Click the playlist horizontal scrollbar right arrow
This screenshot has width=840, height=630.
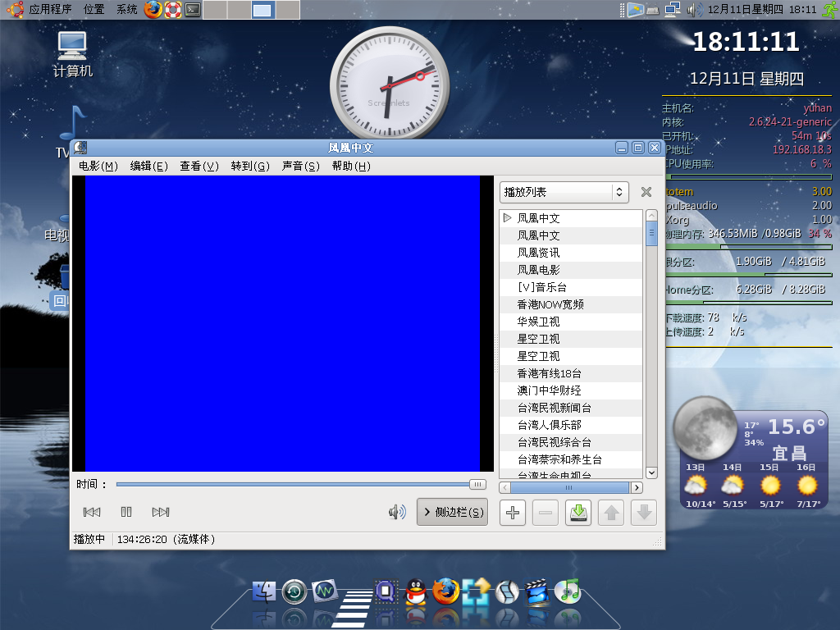tap(637, 487)
